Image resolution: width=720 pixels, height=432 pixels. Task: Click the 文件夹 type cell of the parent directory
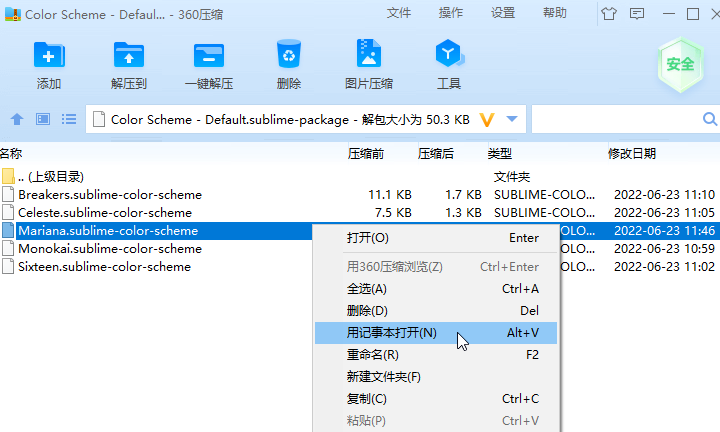click(x=512, y=177)
